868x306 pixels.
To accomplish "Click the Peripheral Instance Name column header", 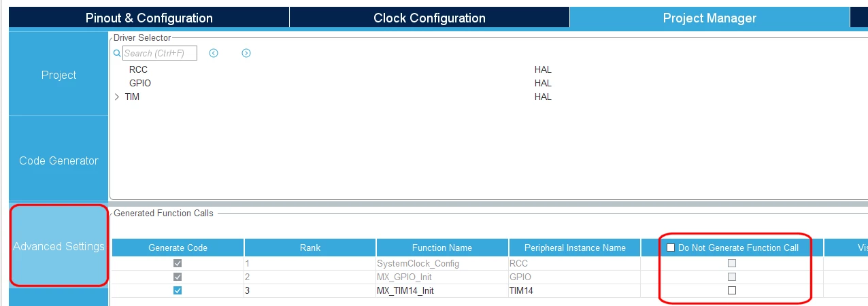I will coord(575,248).
